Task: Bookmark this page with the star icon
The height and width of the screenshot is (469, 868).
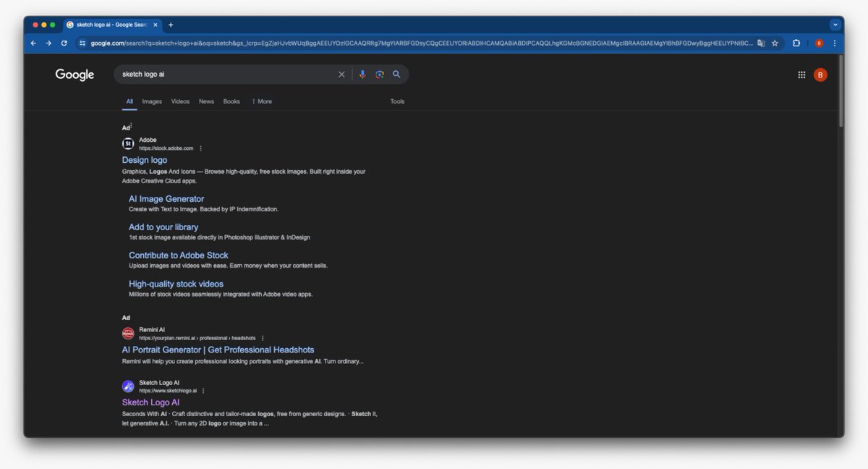Action: tap(775, 43)
